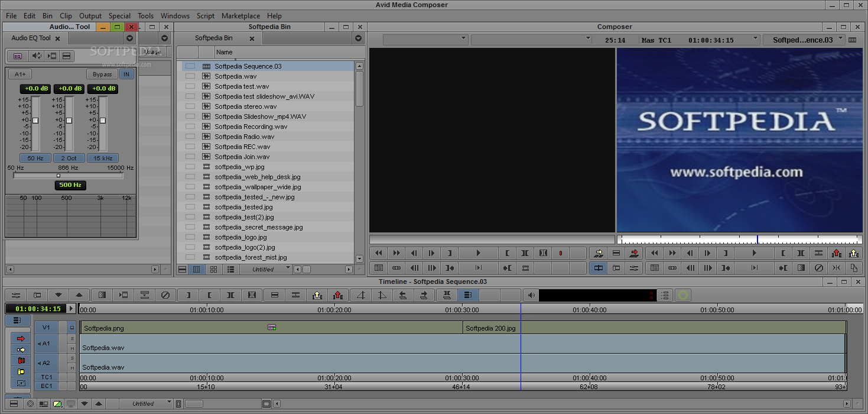Screen dimensions: 868x414
Task: Click the Remove Effect icon in timeline toolbar
Action: [165, 295]
